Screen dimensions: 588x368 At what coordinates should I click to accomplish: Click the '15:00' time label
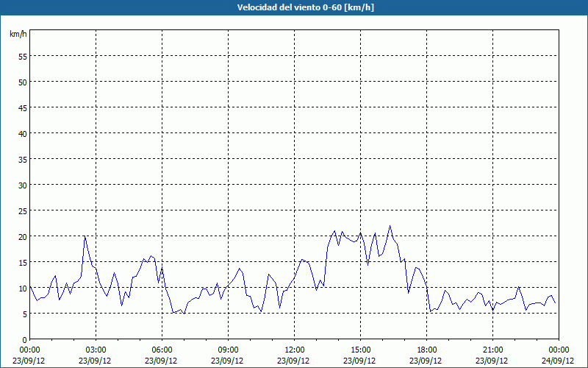point(360,350)
